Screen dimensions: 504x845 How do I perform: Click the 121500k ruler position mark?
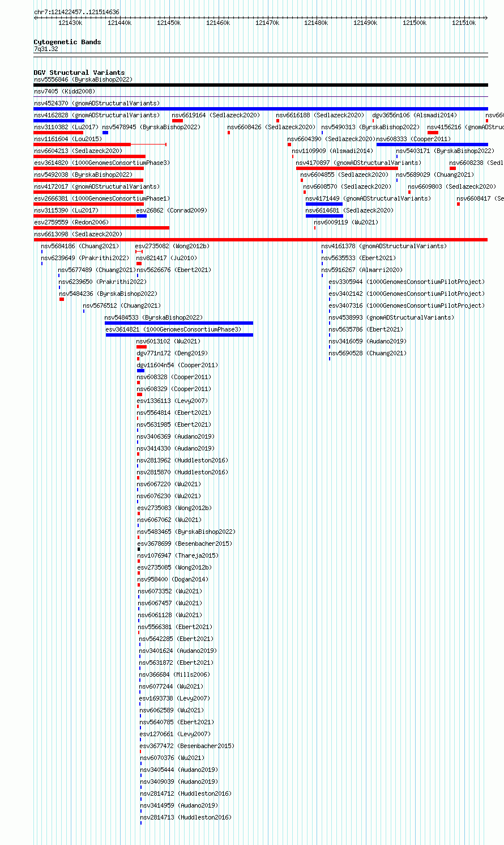(415, 23)
